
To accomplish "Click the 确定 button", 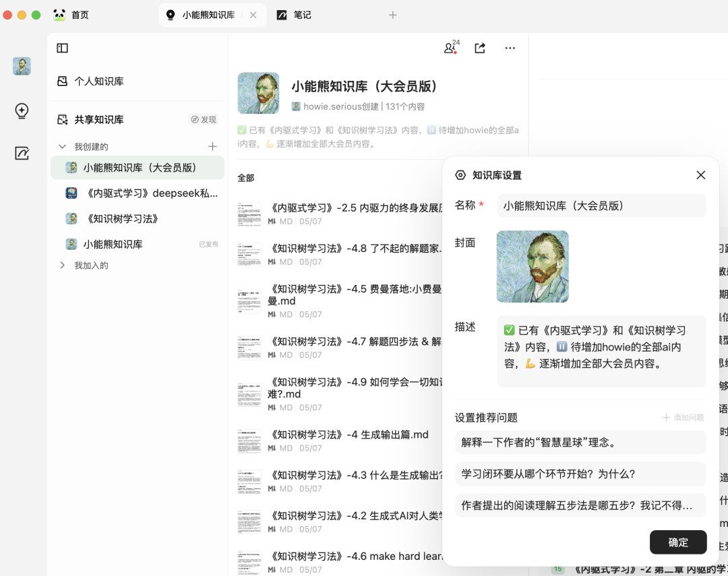I will tap(678, 542).
